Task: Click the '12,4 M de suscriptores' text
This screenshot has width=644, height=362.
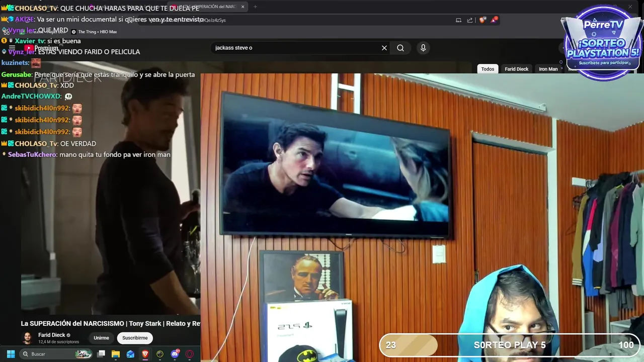Action: point(58,342)
